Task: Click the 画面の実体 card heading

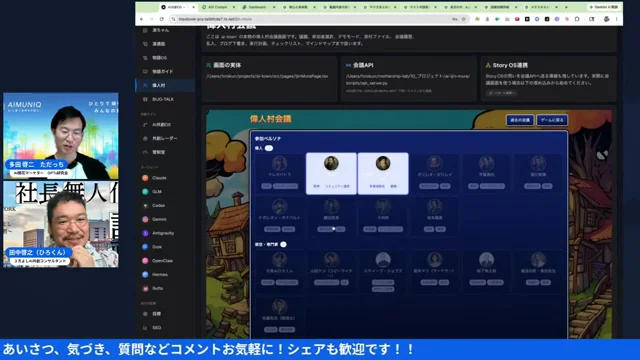Action: tap(227, 65)
